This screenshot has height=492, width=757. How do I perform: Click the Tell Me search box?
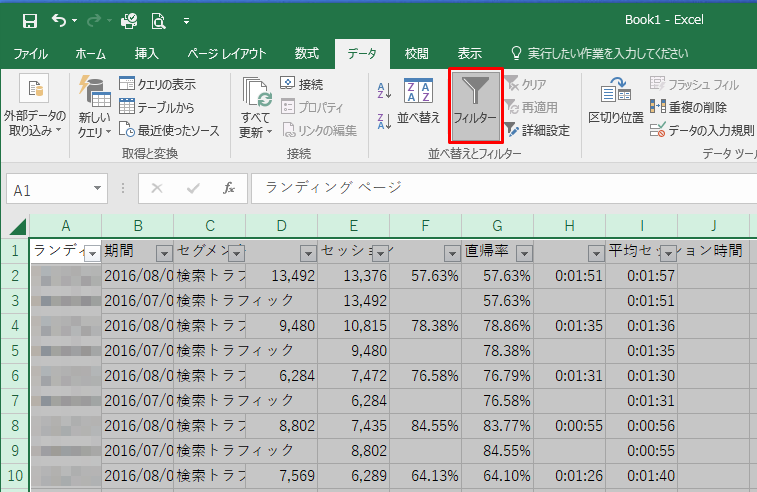(x=600, y=54)
